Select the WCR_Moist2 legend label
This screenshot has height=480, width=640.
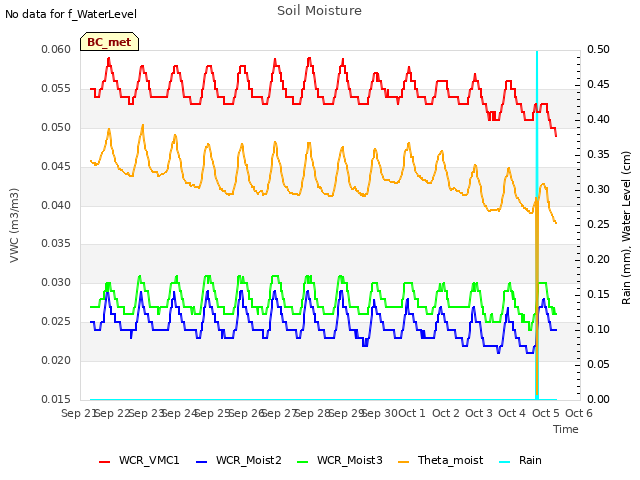coord(249,460)
